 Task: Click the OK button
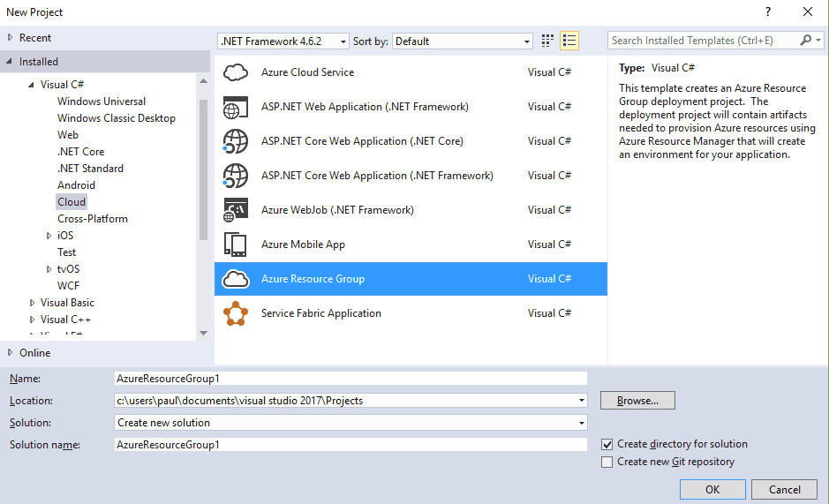coord(712,489)
